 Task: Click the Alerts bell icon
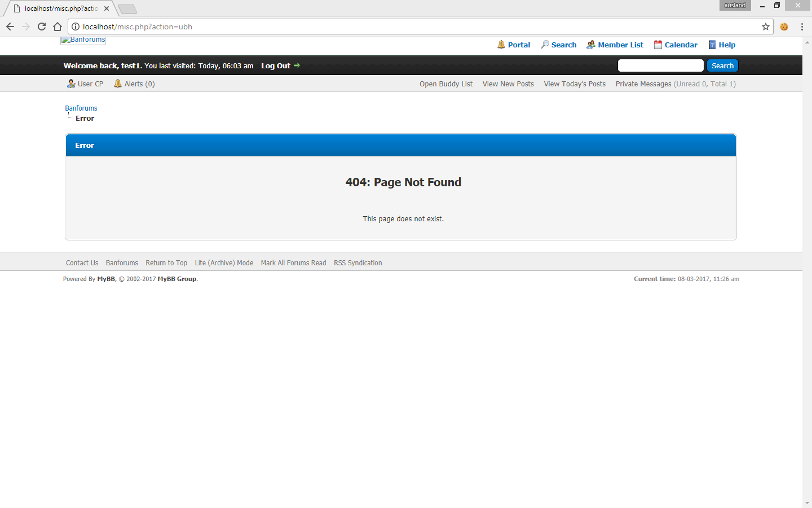pos(118,84)
